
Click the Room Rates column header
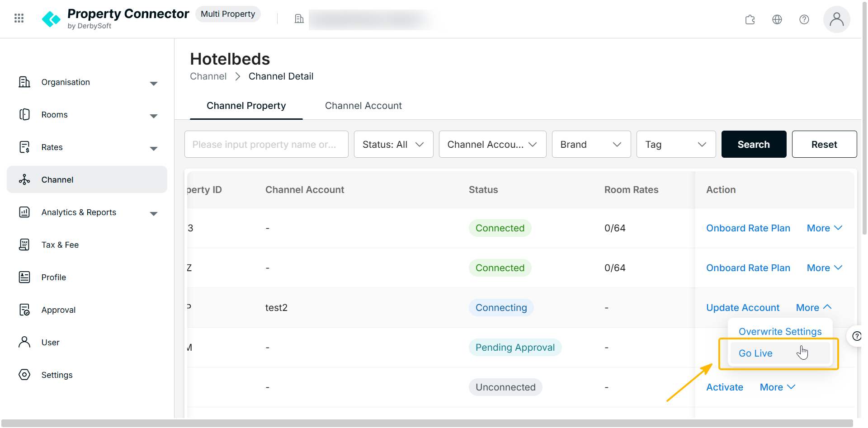(631, 190)
